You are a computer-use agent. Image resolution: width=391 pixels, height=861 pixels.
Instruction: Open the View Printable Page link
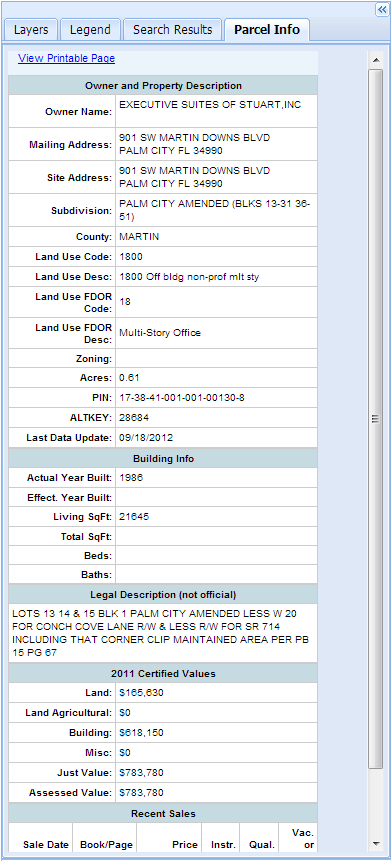coord(66,58)
